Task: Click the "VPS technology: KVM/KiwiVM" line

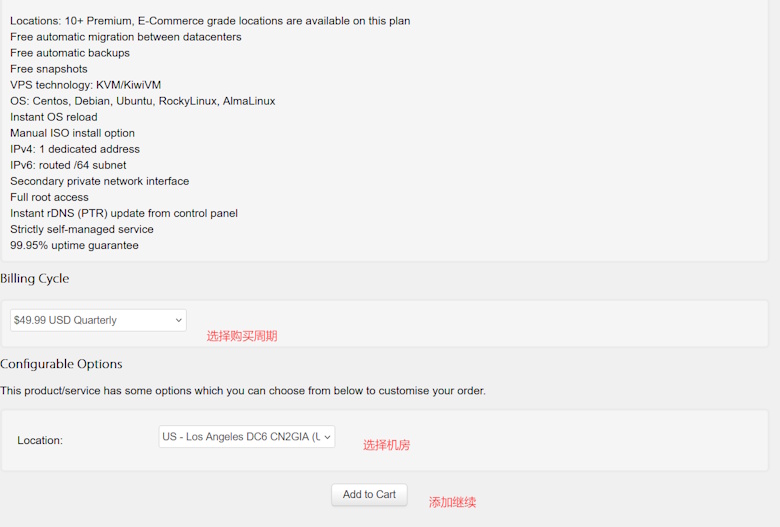Action: point(86,85)
